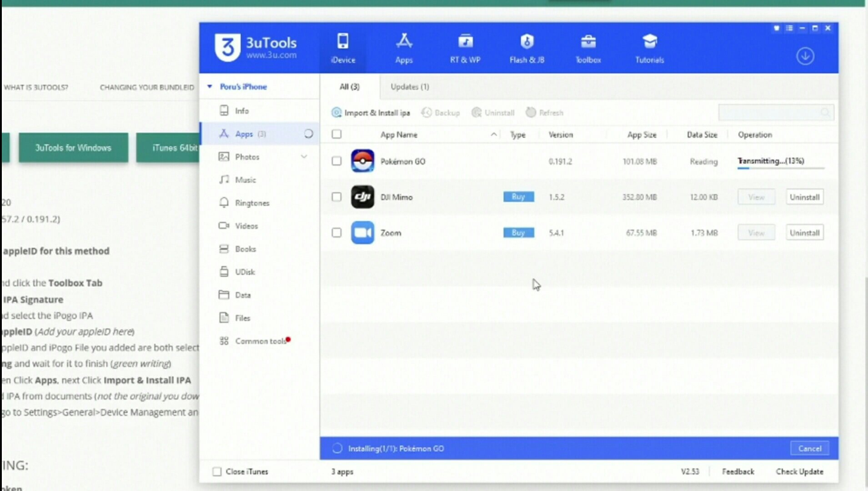Click the Transmitting progress bar
This screenshot has height=491, width=868.
click(x=781, y=168)
